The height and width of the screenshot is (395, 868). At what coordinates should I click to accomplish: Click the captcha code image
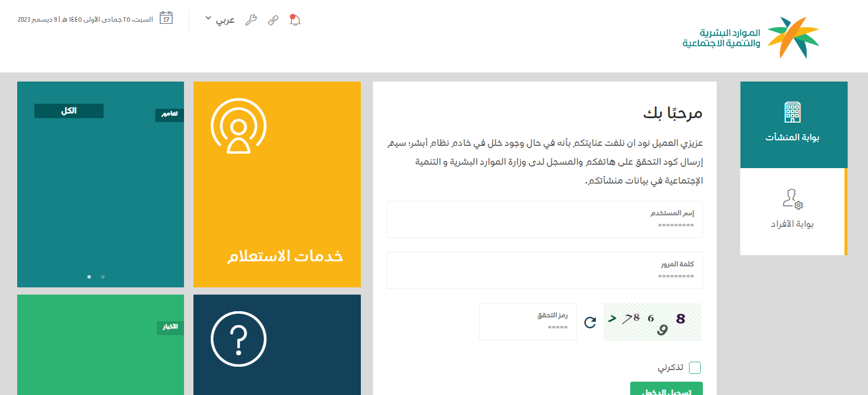[x=652, y=322]
